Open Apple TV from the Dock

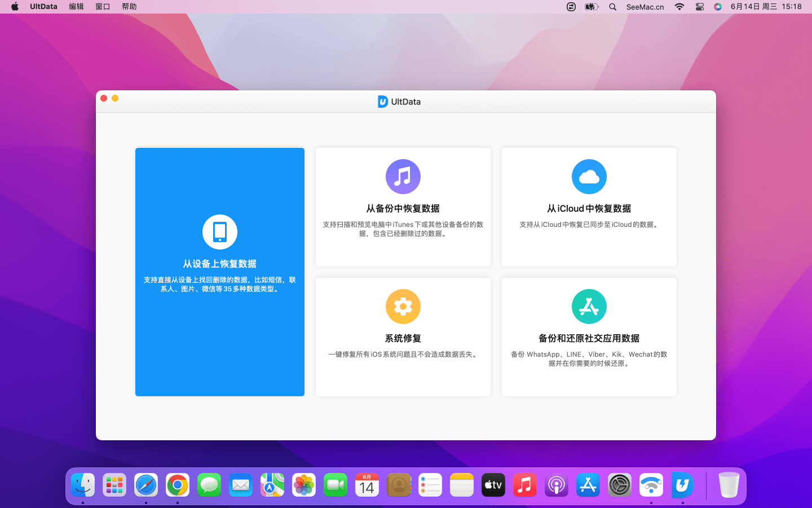tap(493, 485)
